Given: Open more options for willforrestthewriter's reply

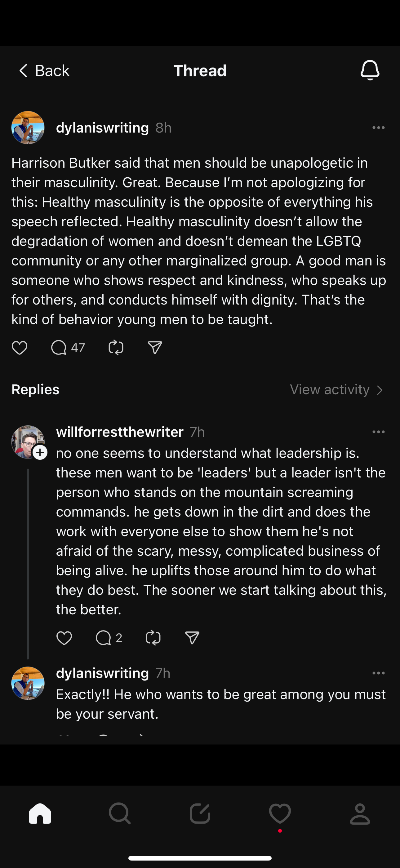Looking at the screenshot, I should pos(379,432).
